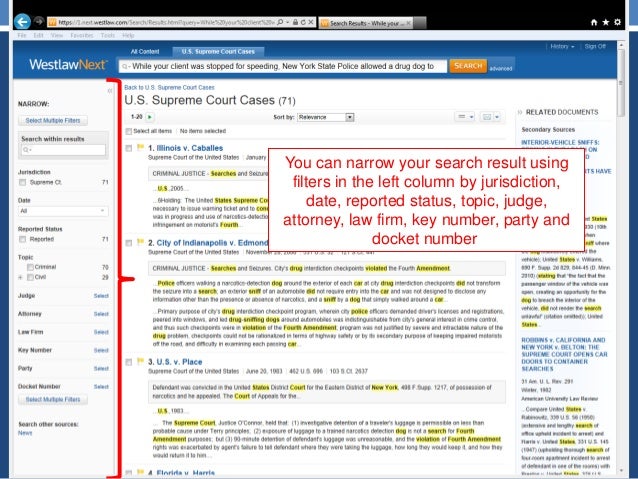This screenshot has width=638, height=479.
Task: Enable the Supreme Ct. jurisdiction filter
Action: click(x=23, y=182)
